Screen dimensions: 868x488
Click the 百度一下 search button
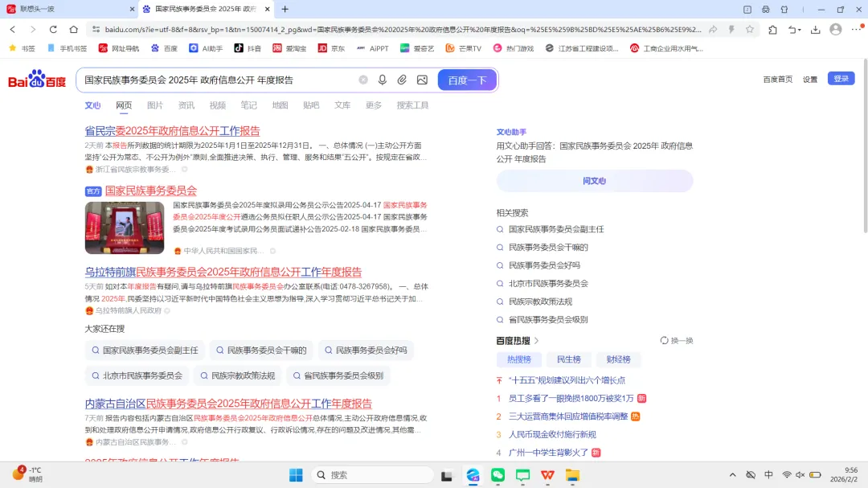[467, 80]
